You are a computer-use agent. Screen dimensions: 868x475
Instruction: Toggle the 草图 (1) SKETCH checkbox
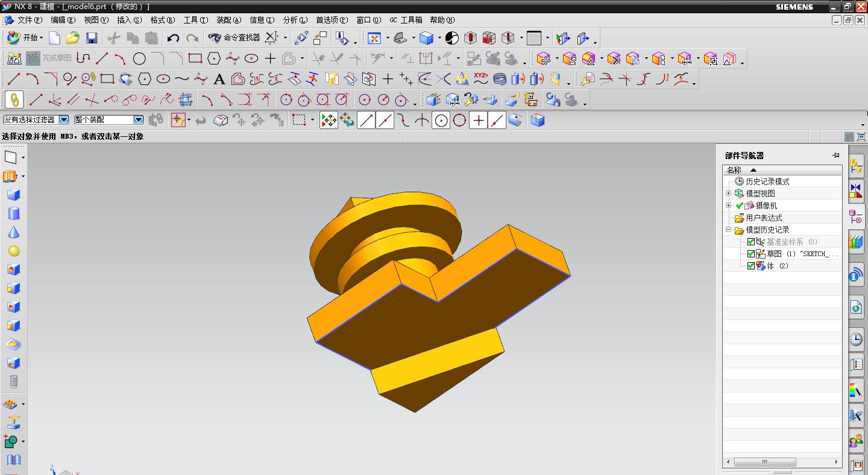click(x=750, y=254)
